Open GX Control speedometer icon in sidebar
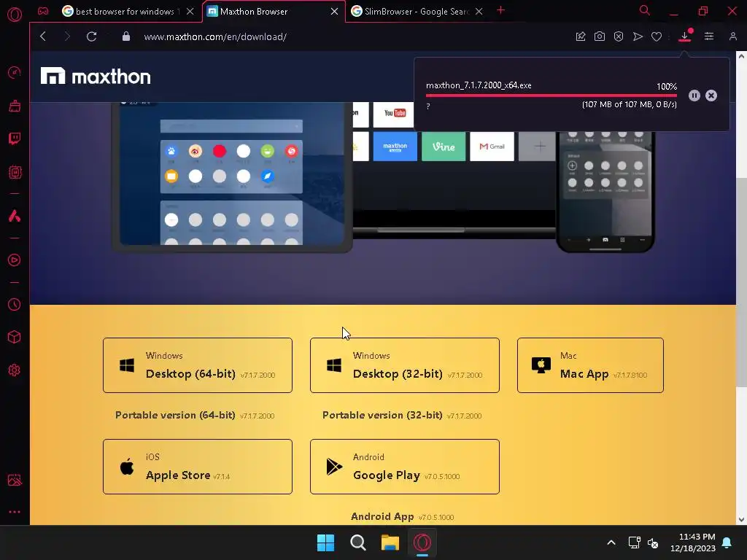The height and width of the screenshot is (560, 747). [x=15, y=72]
